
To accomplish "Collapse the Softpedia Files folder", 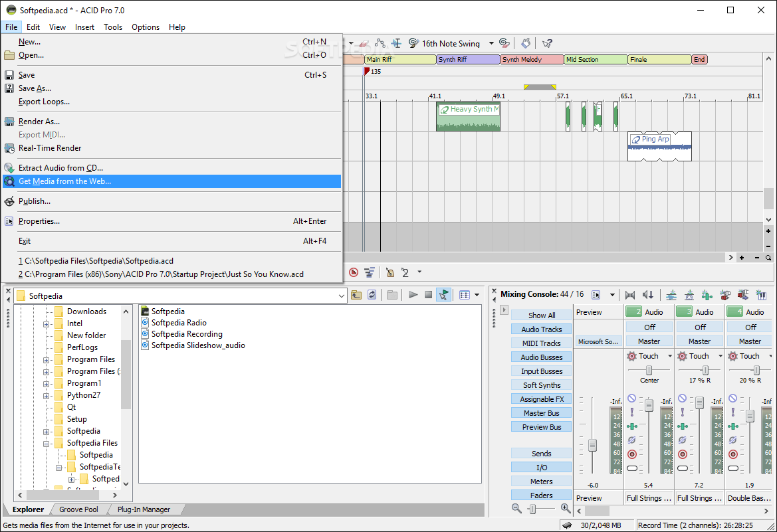I will 46,444.
